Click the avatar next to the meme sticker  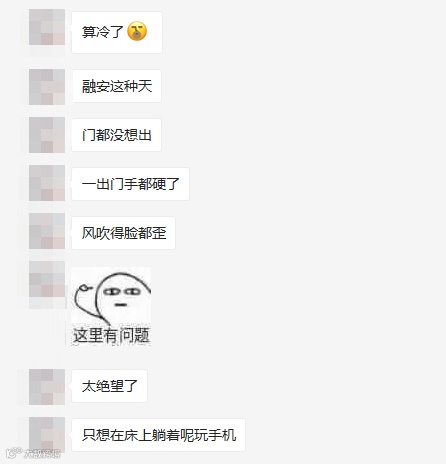click(47, 279)
